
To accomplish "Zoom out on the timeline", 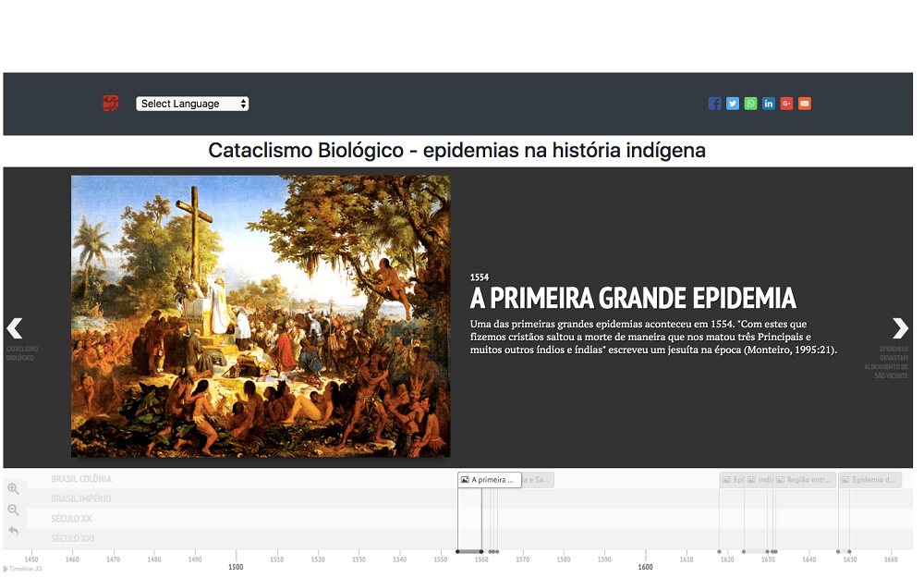I will point(14,510).
